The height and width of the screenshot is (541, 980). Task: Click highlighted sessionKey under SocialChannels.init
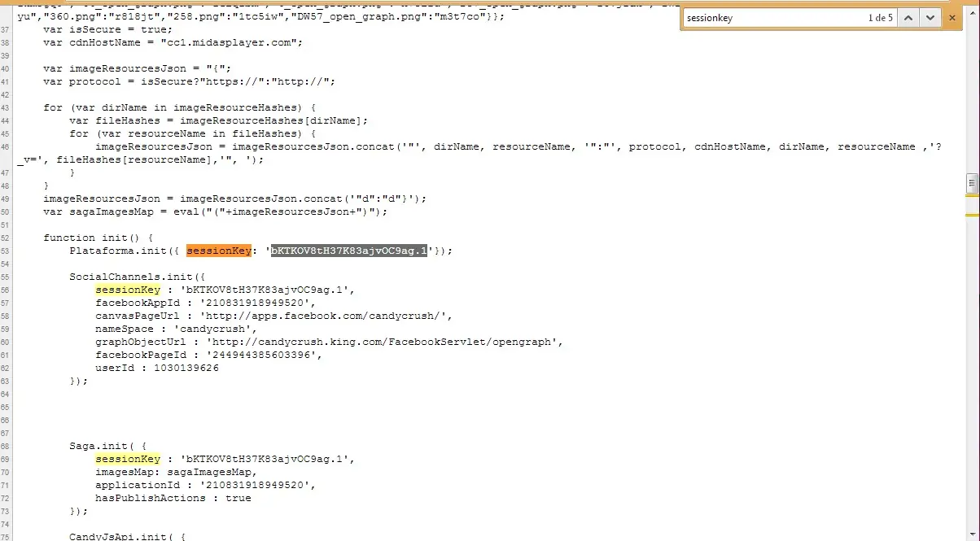pyautogui.click(x=128, y=290)
